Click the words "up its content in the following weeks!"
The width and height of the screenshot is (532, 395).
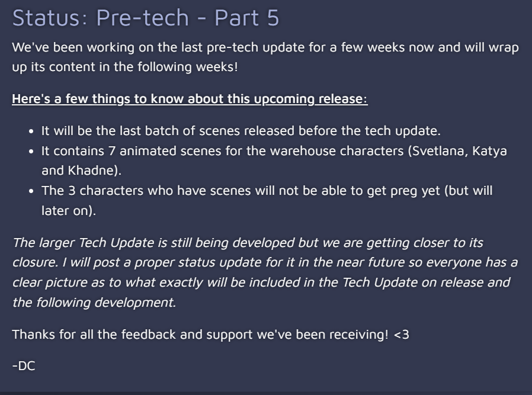[x=125, y=67]
